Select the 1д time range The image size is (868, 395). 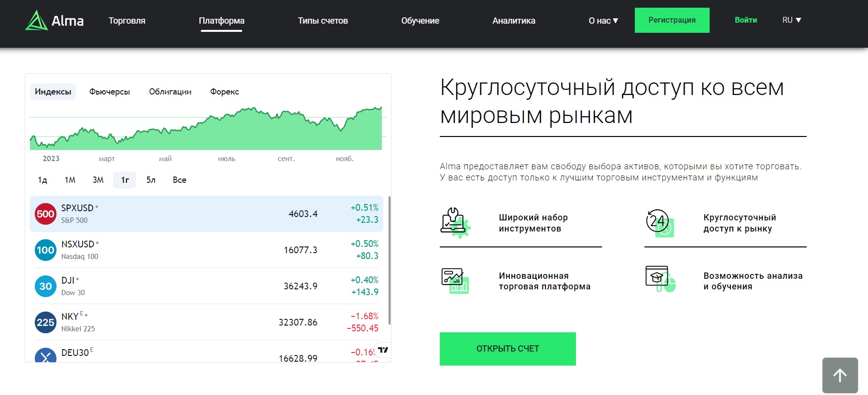(42, 180)
